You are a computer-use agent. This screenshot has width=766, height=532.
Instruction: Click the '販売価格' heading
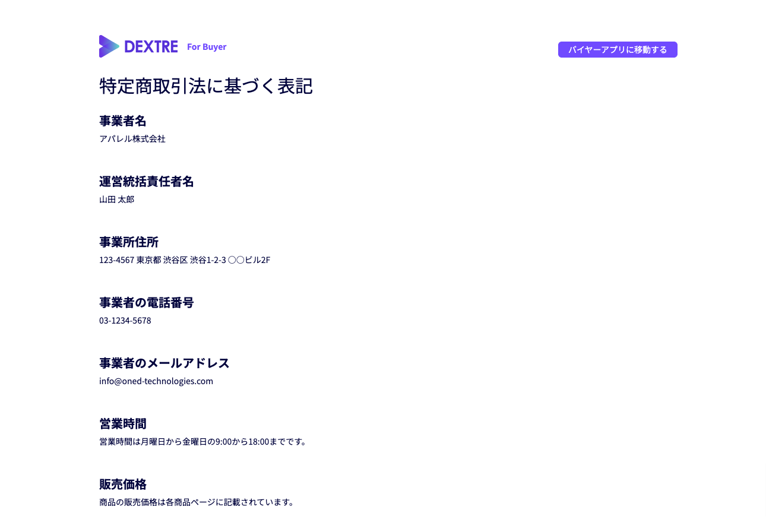[x=123, y=484]
